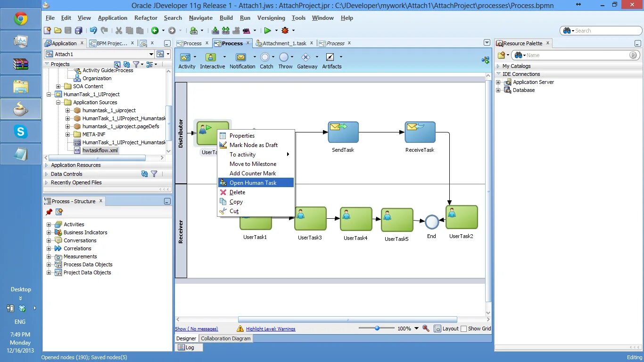644x362 pixels.
Task: Adjust the diagram zoom slider handle
Action: [x=377, y=328]
